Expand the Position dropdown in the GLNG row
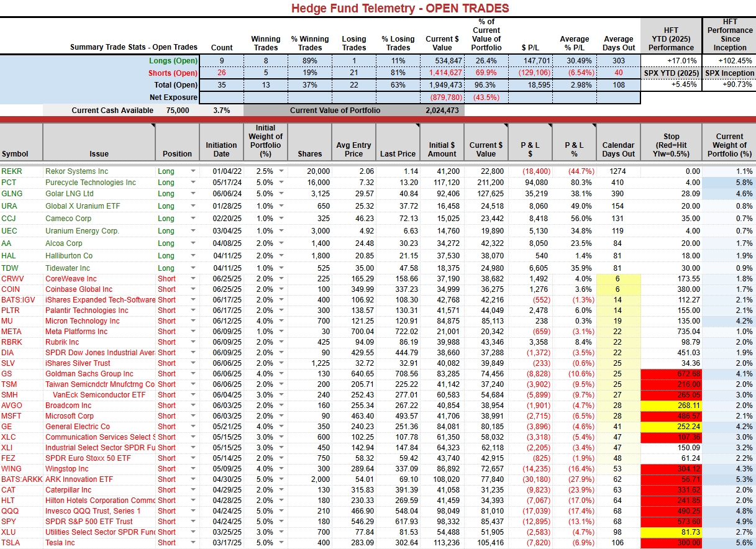 tap(193, 194)
